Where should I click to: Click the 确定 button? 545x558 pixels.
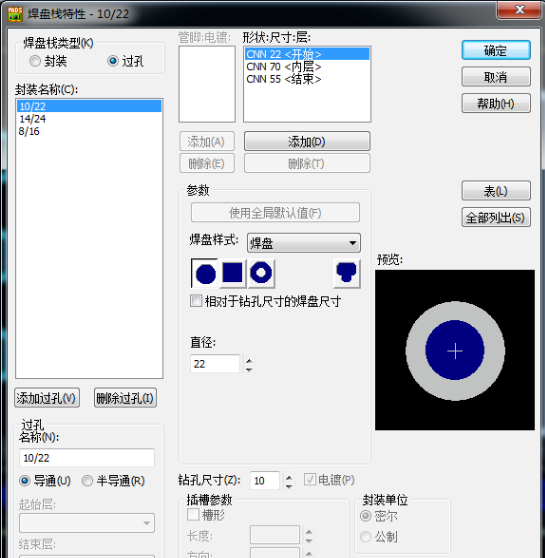496,50
